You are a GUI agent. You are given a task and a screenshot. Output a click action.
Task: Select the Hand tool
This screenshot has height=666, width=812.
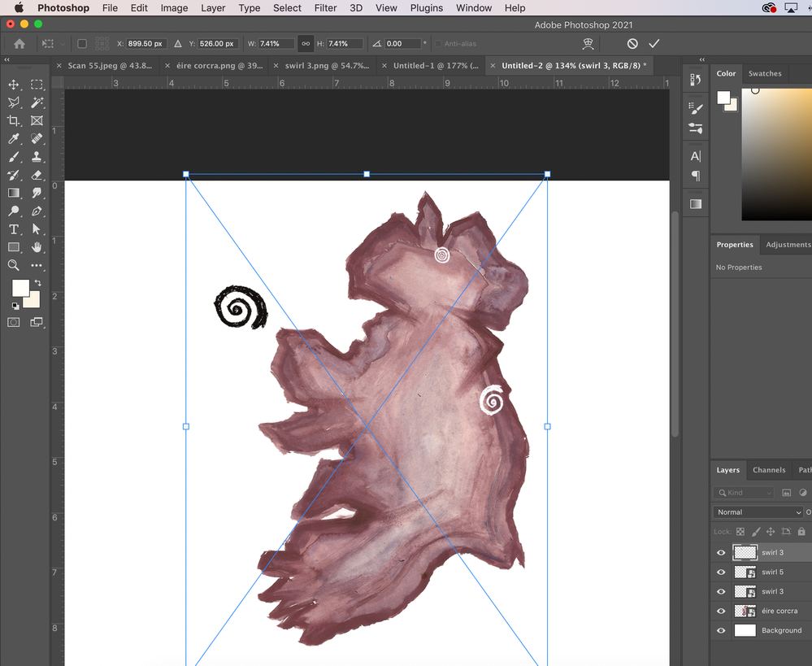(37, 247)
